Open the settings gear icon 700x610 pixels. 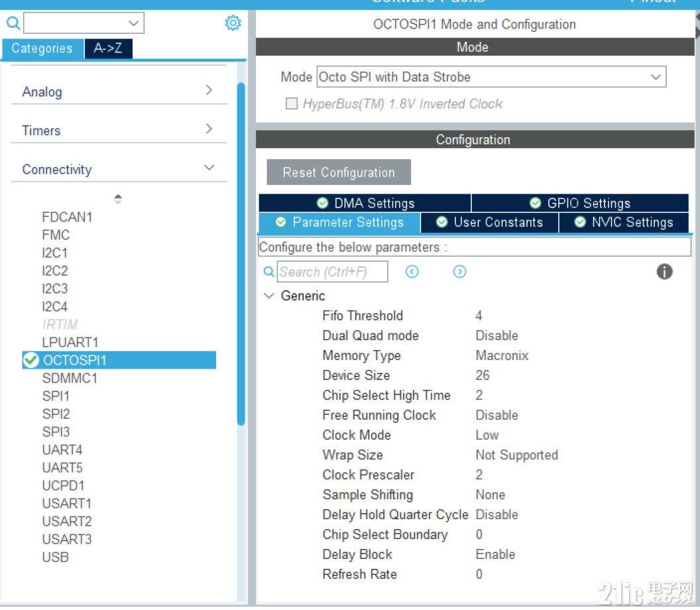pos(233,22)
